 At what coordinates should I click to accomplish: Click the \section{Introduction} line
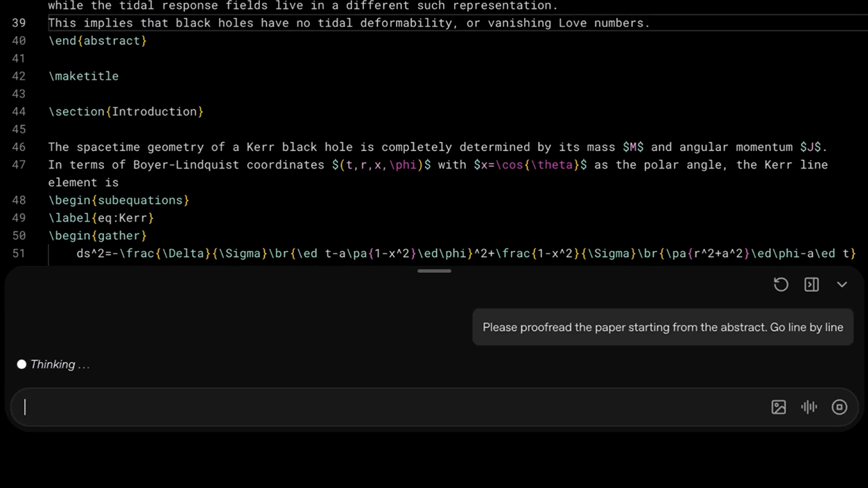tap(125, 112)
